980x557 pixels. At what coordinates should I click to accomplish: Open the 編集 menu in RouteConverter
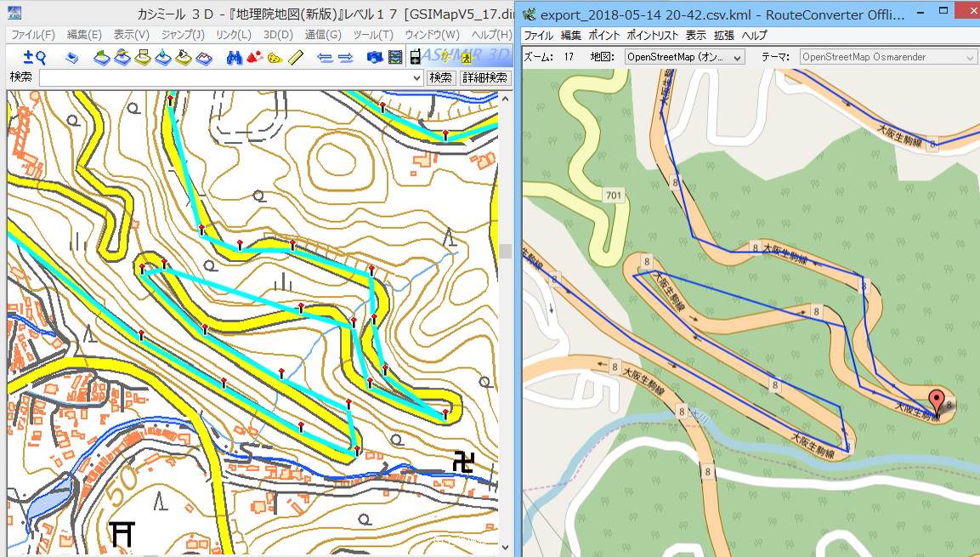click(x=570, y=36)
